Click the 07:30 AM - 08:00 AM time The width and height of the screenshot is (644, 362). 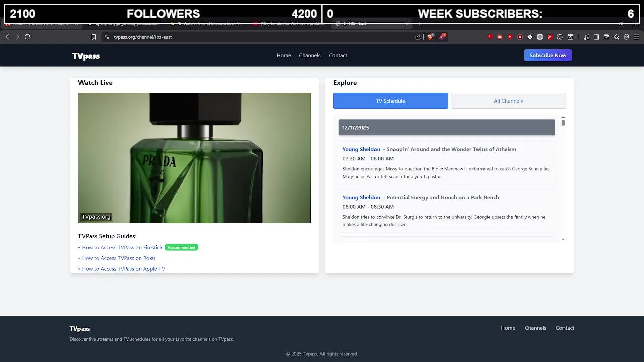tap(368, 158)
